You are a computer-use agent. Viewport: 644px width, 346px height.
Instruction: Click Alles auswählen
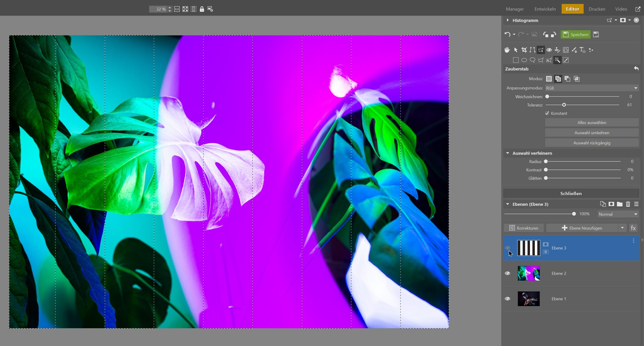coord(592,123)
